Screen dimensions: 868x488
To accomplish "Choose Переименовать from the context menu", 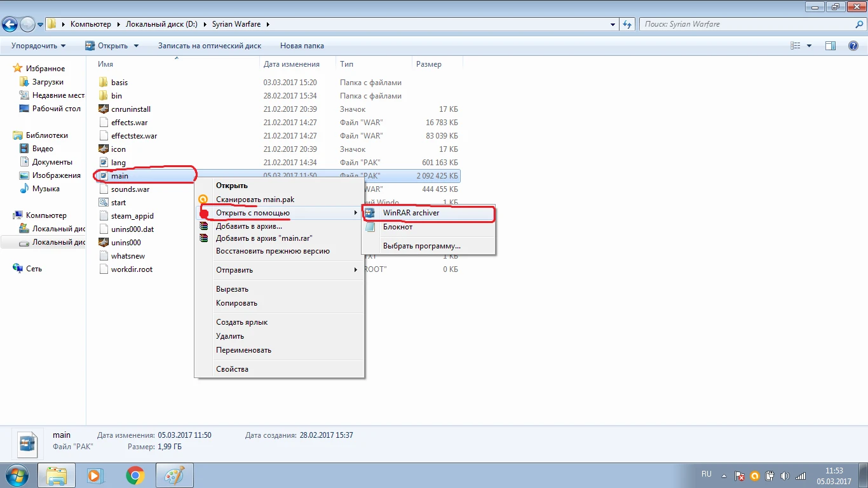I will (x=280, y=350).
